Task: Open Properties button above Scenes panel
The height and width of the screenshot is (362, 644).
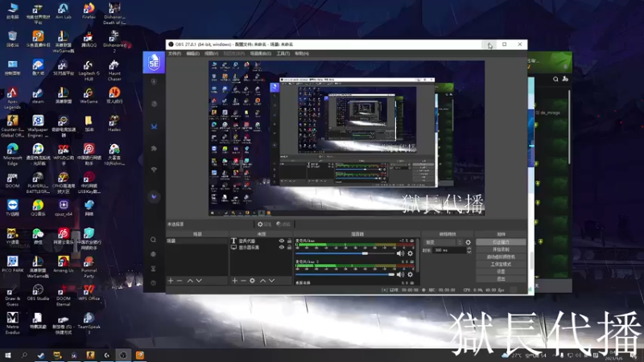Action: point(264,224)
